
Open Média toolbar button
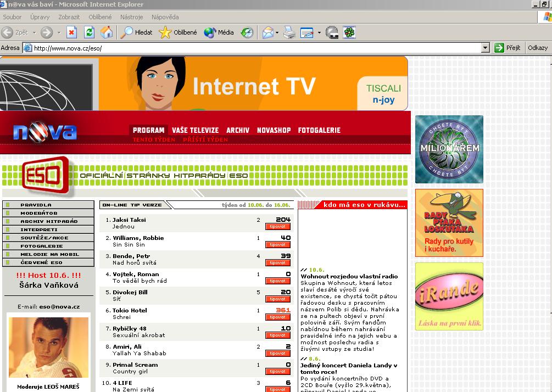pos(219,32)
